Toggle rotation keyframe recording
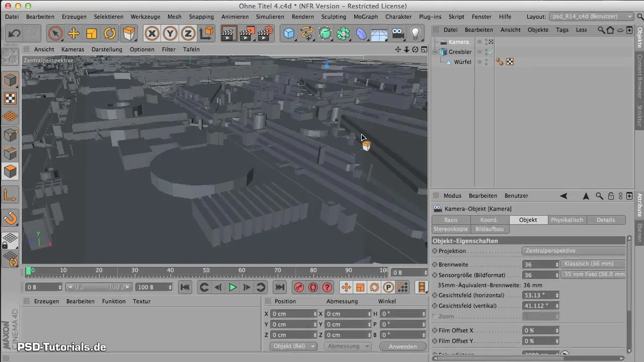This screenshot has width=644, height=362. pyautogui.click(x=374, y=288)
